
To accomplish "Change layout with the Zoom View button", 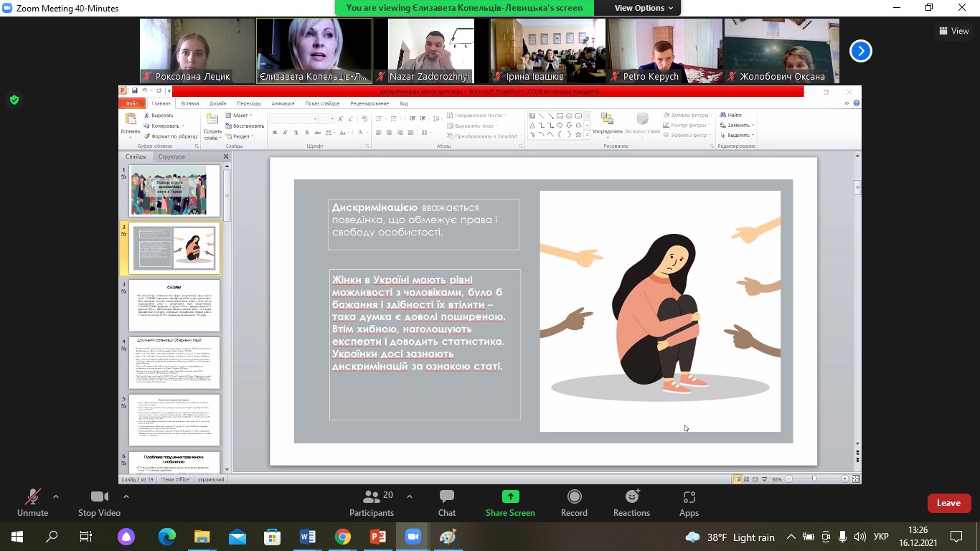I will 954,31.
